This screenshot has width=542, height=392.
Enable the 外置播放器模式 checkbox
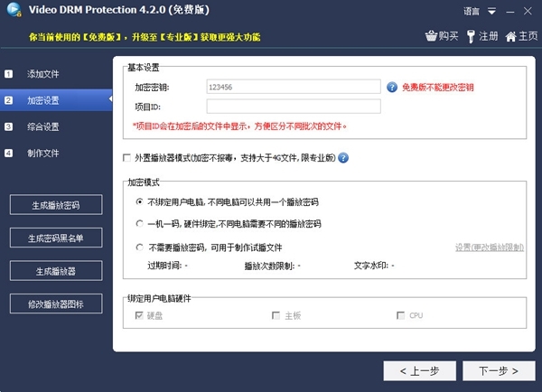click(x=126, y=158)
